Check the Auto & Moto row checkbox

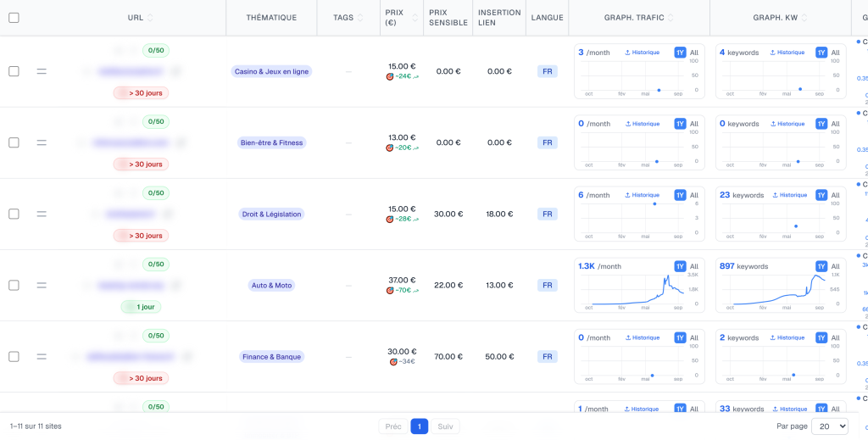click(x=14, y=286)
